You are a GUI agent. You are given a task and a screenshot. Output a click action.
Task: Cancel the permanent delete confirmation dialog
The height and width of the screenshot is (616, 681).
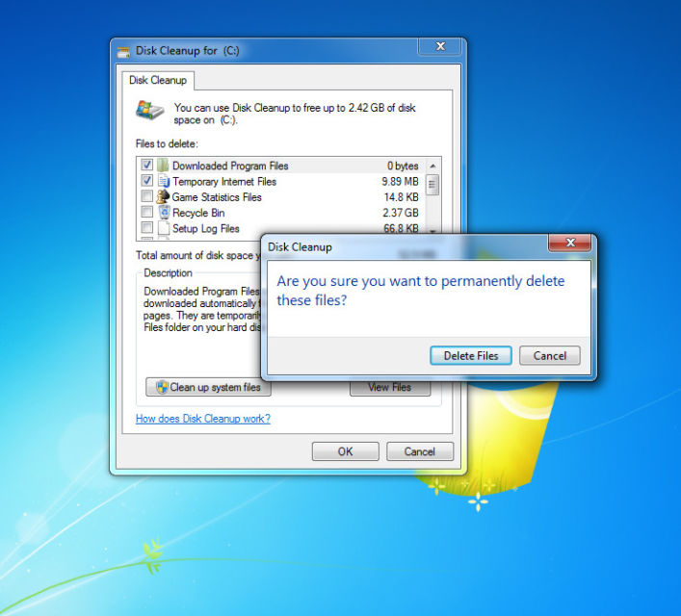click(550, 355)
